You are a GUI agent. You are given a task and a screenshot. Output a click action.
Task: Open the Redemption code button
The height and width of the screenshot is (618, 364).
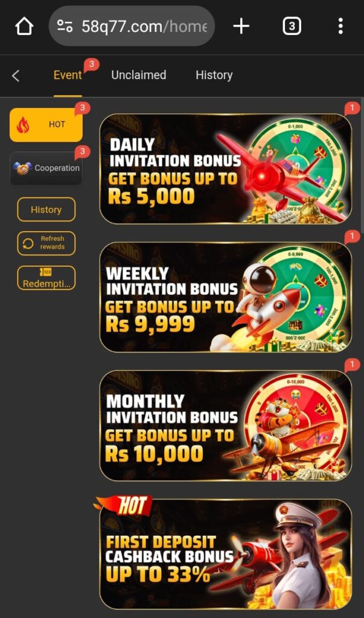click(46, 278)
